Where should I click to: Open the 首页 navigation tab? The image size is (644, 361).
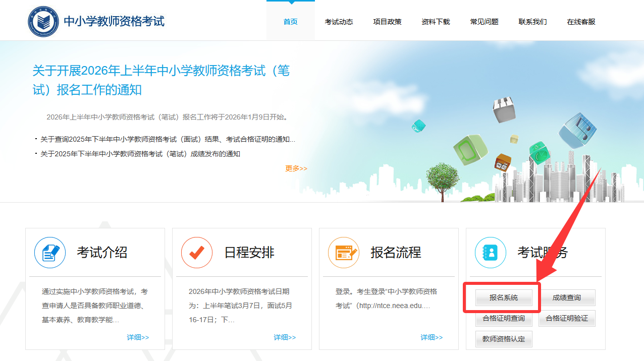tap(290, 22)
